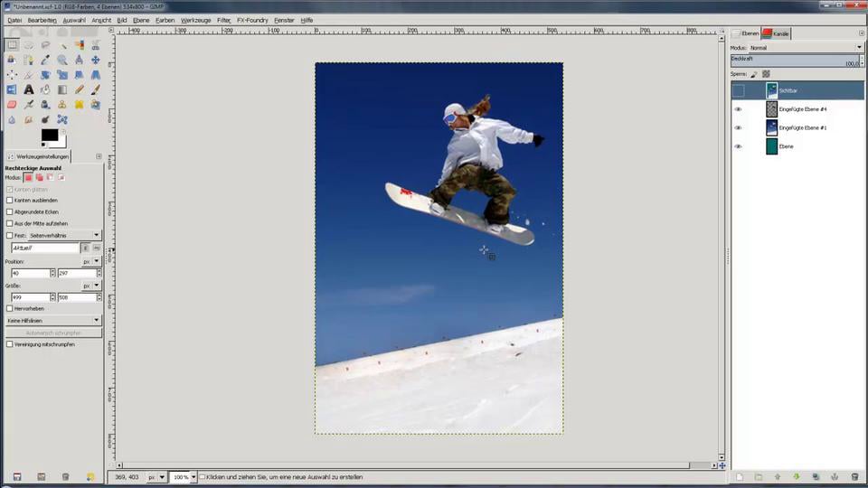Open the Auswahl menu
The width and height of the screenshot is (868, 488).
pyautogui.click(x=73, y=20)
